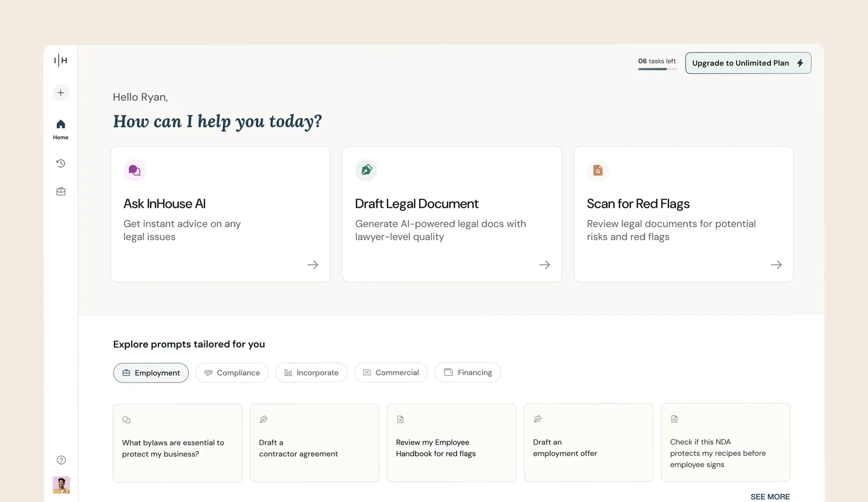This screenshot has height=502, width=868.
Task: Click arrow on Draft Legal Document card
Action: coord(545,265)
